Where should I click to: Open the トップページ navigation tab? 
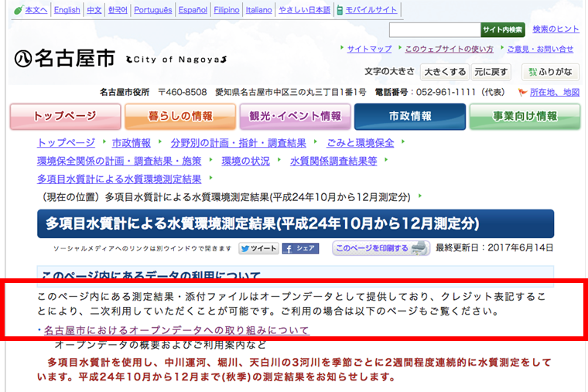point(63,117)
